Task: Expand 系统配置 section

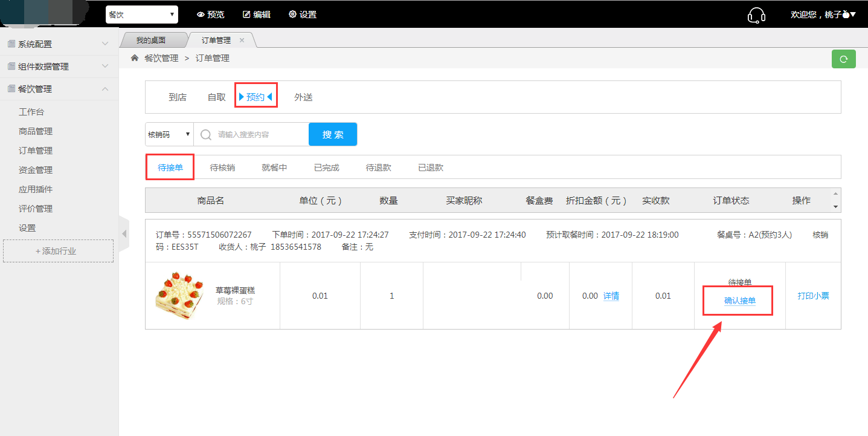Action: 59,44
